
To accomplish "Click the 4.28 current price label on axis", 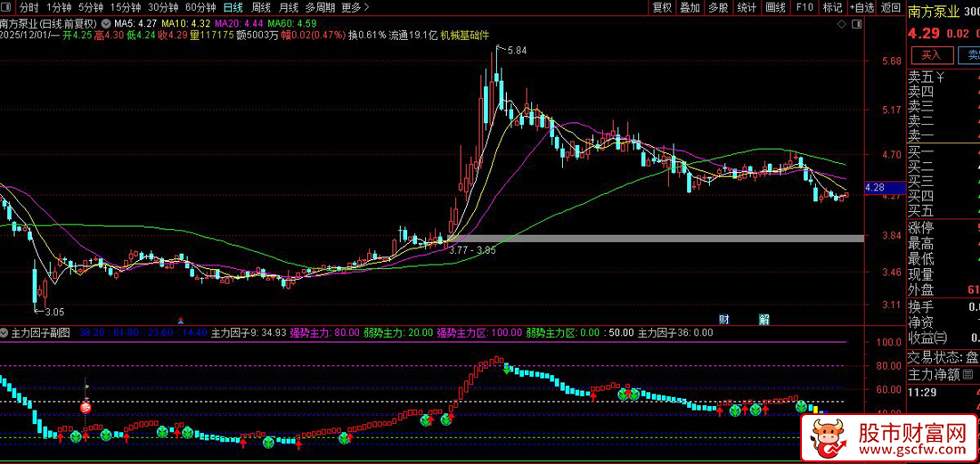I will [x=874, y=188].
